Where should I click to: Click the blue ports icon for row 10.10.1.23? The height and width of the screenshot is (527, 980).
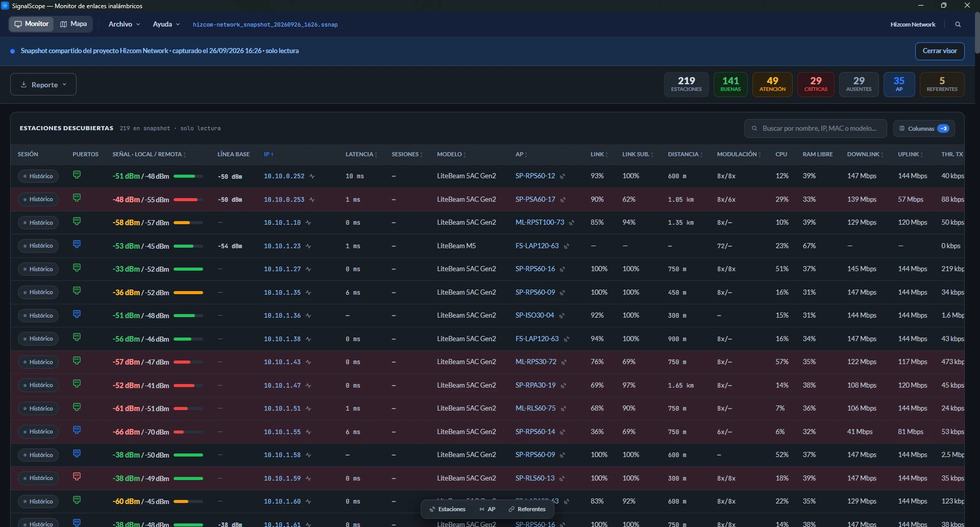(x=77, y=244)
